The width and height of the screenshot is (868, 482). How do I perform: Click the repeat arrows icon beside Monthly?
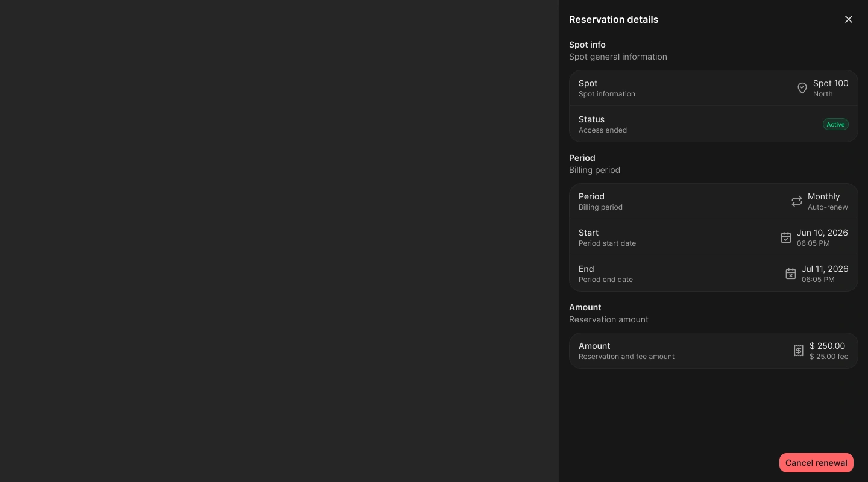797,201
